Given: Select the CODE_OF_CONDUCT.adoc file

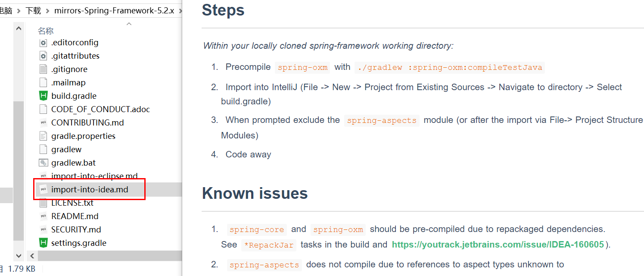Looking at the screenshot, I should 100,109.
